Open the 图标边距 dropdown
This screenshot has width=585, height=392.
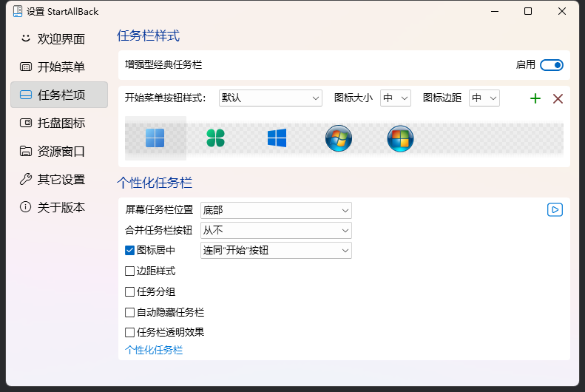484,98
